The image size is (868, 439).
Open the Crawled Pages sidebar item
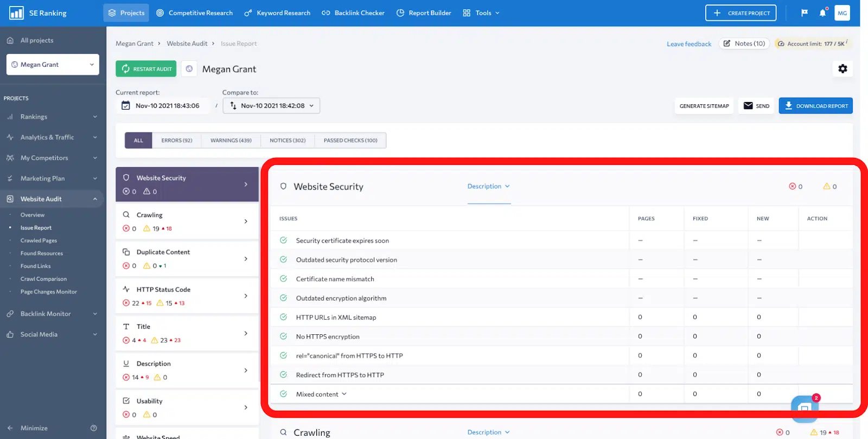[39, 240]
